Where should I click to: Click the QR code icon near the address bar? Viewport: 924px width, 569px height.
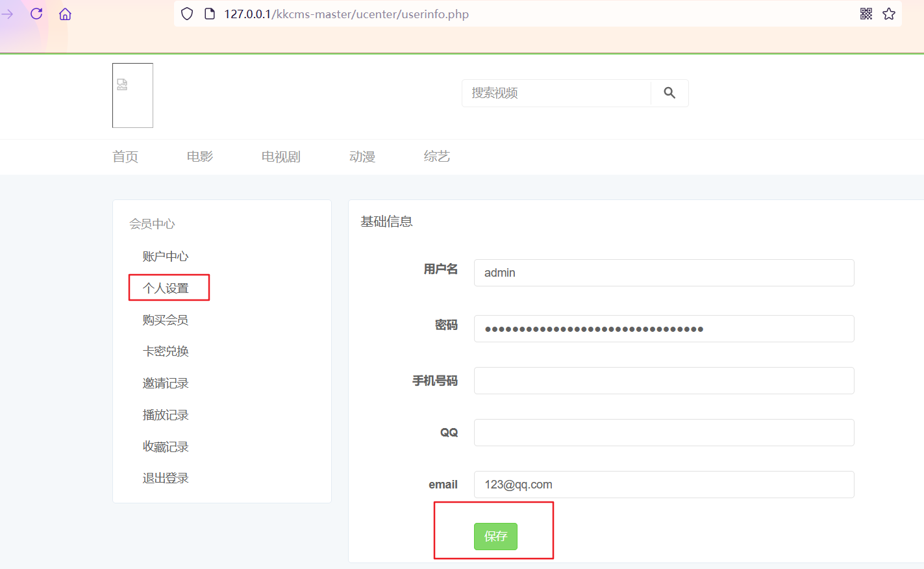point(866,13)
